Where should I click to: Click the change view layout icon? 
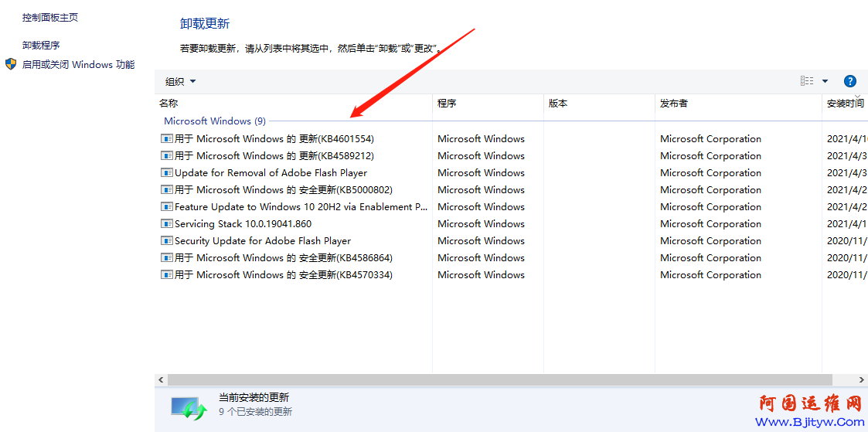[x=807, y=81]
